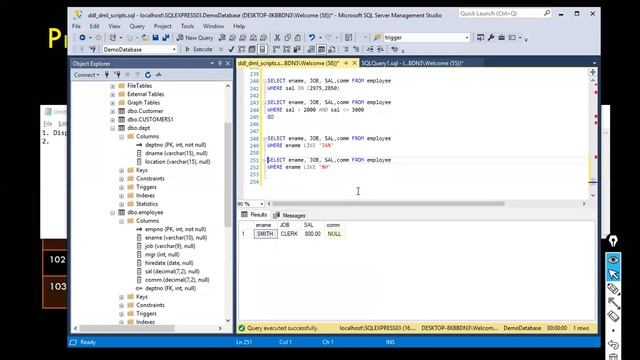Click the Save All icon
The width and height of the screenshot is (640, 360).
coord(166,38)
